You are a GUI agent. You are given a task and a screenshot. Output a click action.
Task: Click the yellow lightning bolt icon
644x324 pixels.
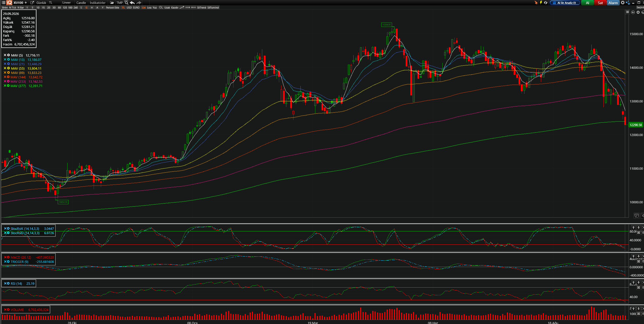[541, 3]
